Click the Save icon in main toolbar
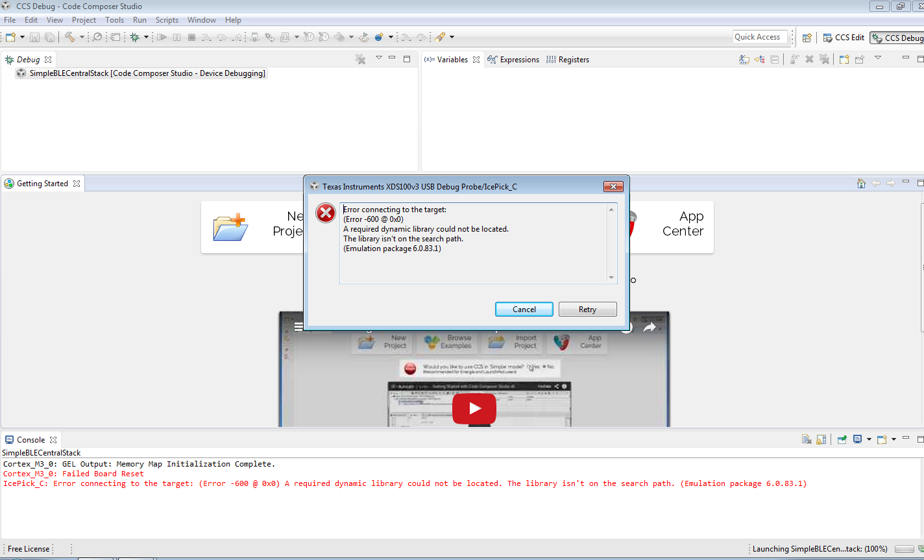Viewport: 924px width, 560px height. tap(35, 37)
